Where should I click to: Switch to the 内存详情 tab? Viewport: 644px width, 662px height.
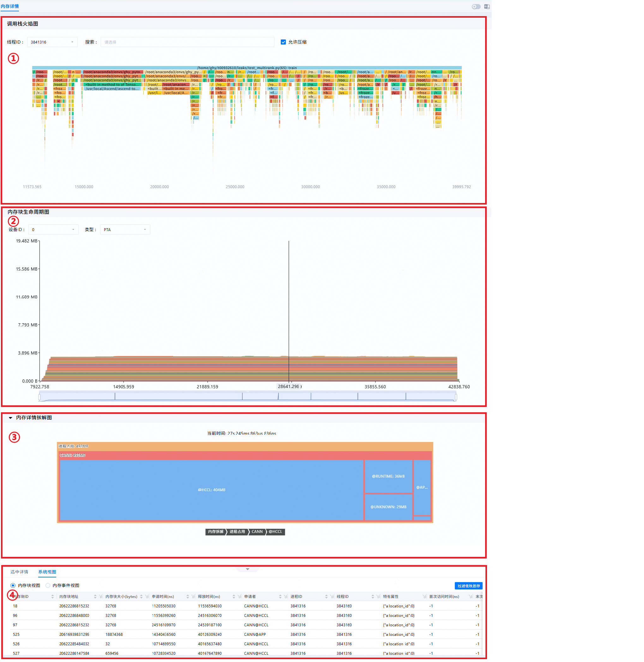10,6
